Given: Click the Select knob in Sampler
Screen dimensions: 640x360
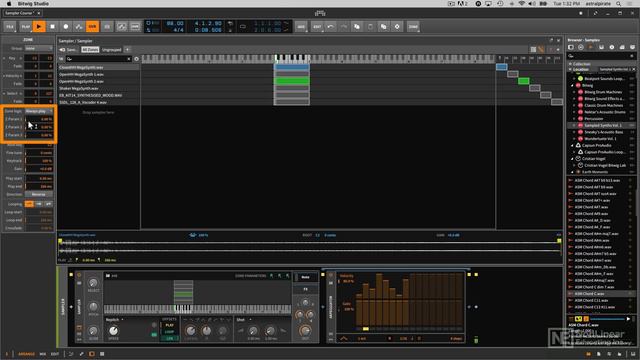Looking at the screenshot, I should click(x=93, y=282).
